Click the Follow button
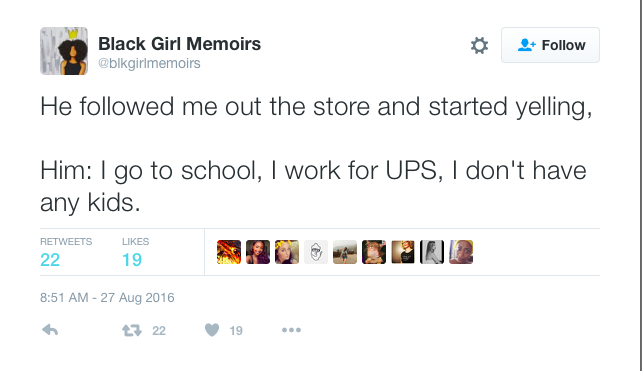The image size is (642, 371). pyautogui.click(x=550, y=45)
